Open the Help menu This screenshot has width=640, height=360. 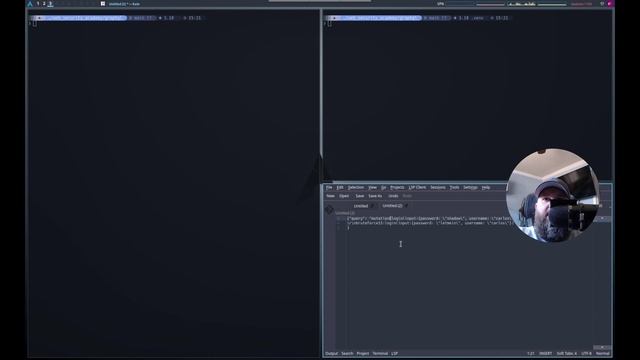pyautogui.click(x=486, y=187)
